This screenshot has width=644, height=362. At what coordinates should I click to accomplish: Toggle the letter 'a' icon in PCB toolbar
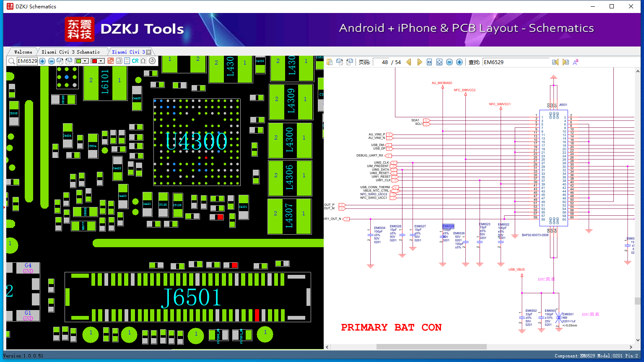pyautogui.click(x=119, y=61)
